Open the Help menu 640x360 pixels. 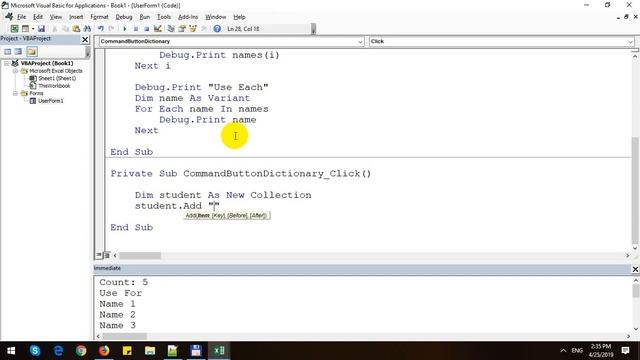[x=239, y=17]
